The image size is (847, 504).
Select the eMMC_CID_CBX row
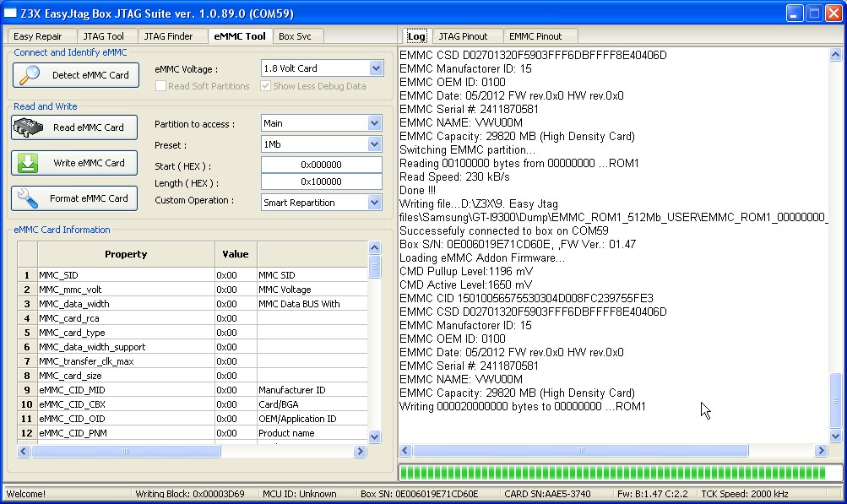coord(193,404)
